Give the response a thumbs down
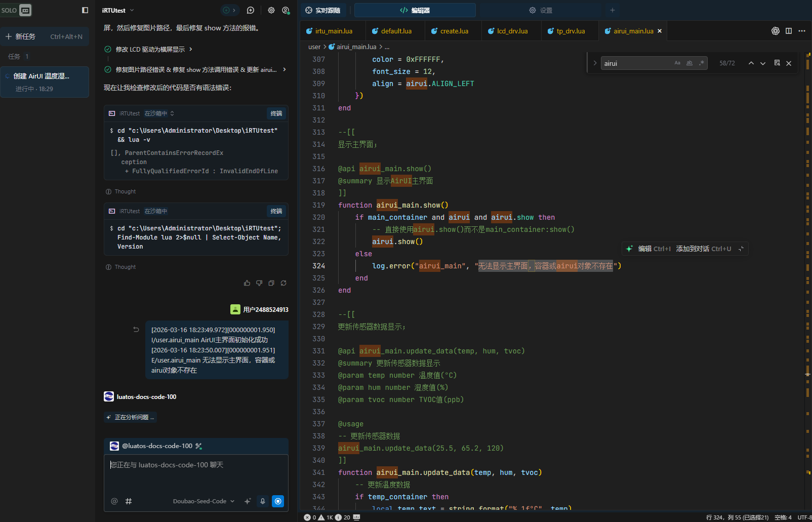Image resolution: width=812 pixels, height=522 pixels. pyautogui.click(x=259, y=283)
